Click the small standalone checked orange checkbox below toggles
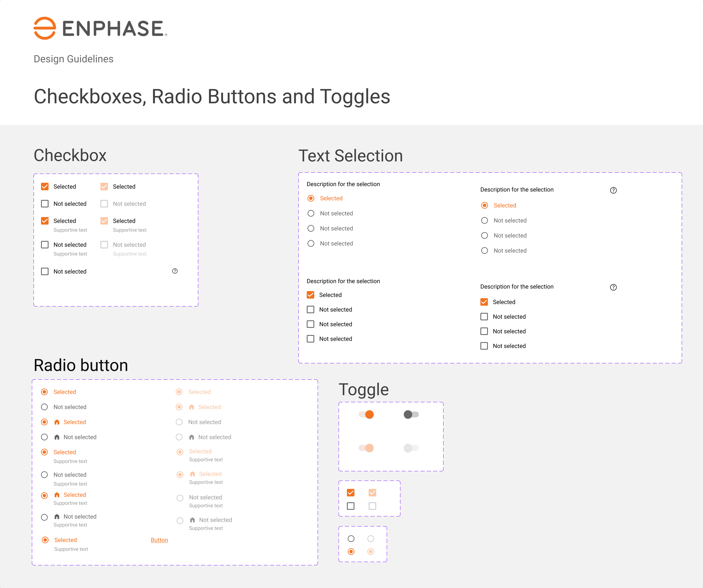Viewport: 703px width, 588px height. click(350, 493)
